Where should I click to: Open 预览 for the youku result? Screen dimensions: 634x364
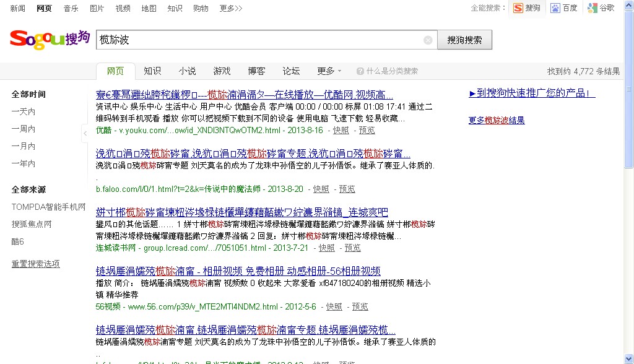pyautogui.click(x=367, y=130)
